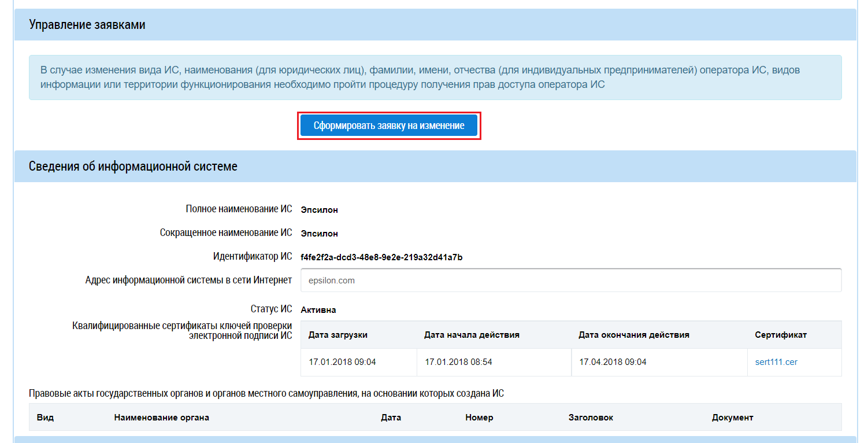Click the Активна status value
This screenshot has width=868, height=443.
tap(318, 310)
